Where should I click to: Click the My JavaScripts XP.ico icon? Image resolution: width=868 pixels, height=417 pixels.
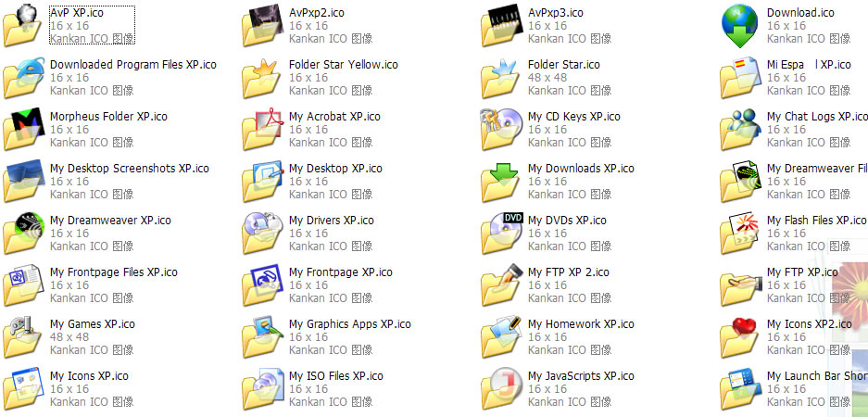pos(501,388)
